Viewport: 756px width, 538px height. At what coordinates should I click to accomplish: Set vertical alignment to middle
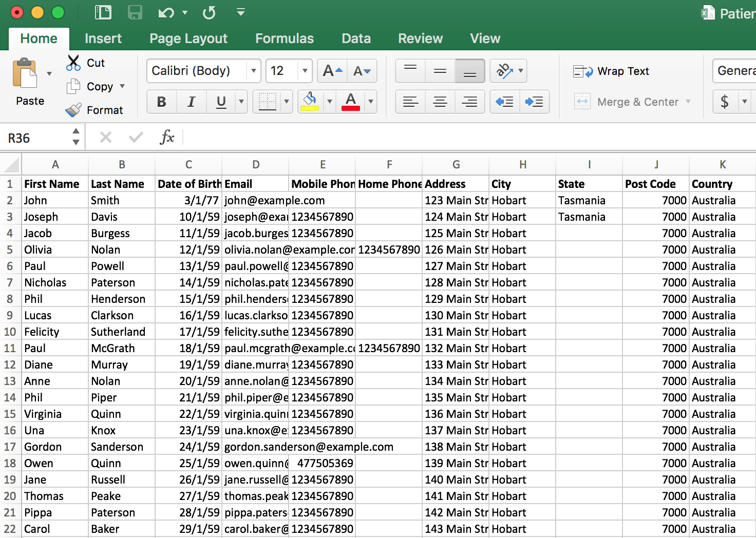[440, 71]
